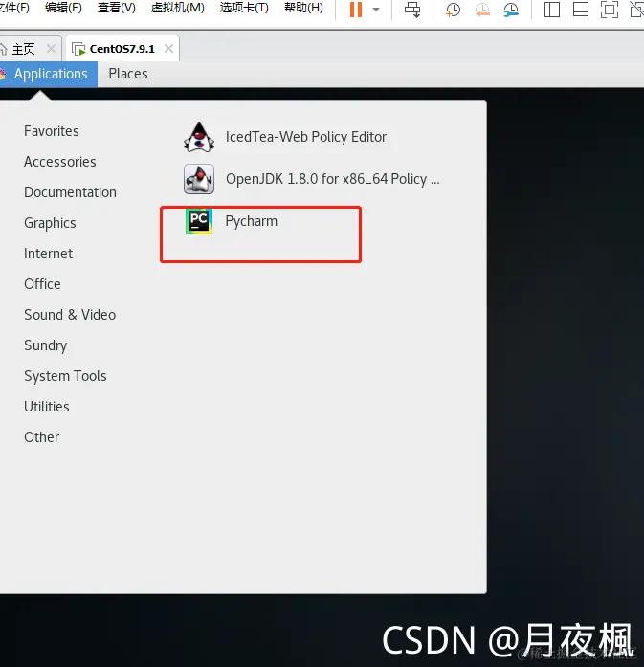
Task: Select the Graphics category
Action: click(50, 223)
